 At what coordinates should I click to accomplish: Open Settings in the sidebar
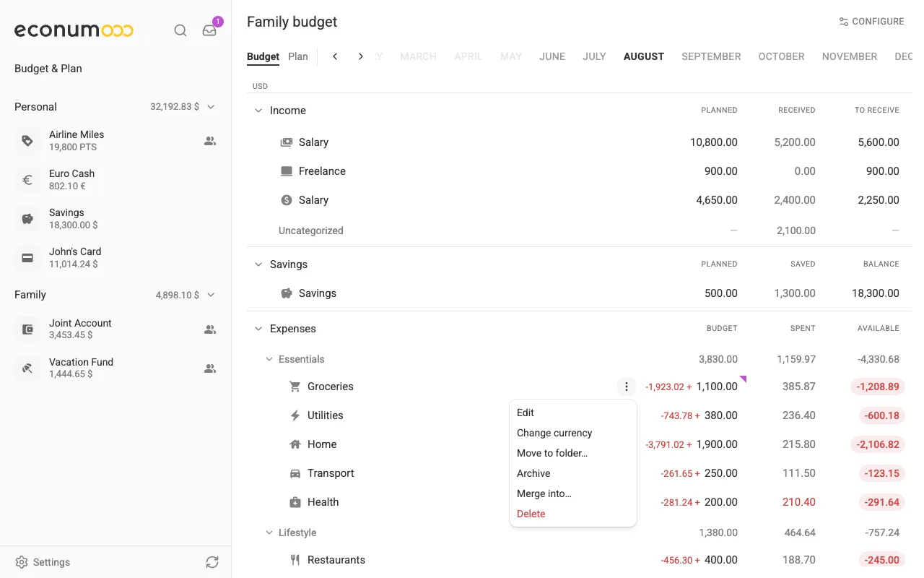(43, 562)
